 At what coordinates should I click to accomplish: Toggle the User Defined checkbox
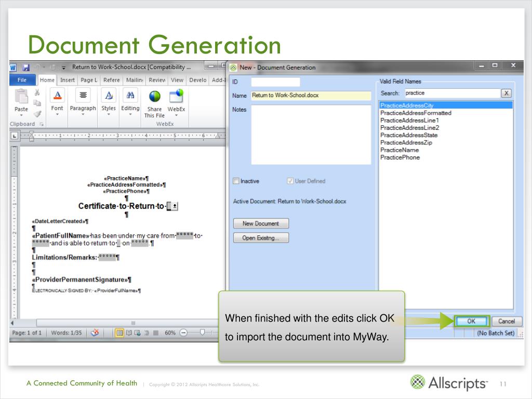[x=290, y=181]
